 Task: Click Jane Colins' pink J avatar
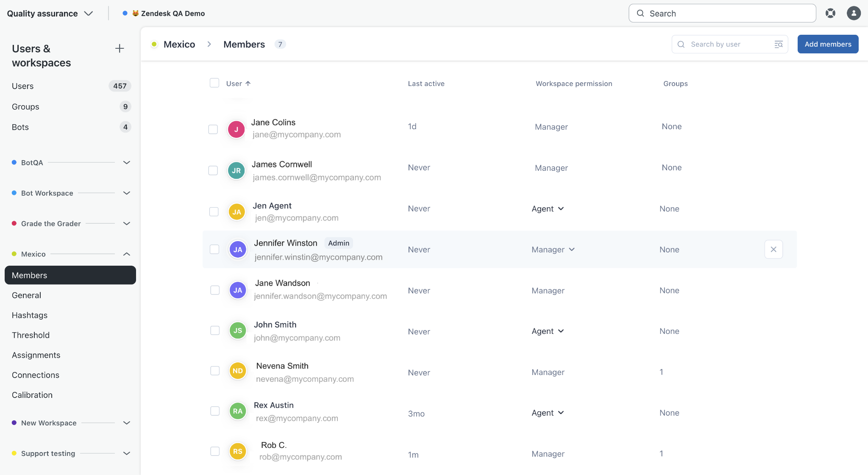(236, 129)
